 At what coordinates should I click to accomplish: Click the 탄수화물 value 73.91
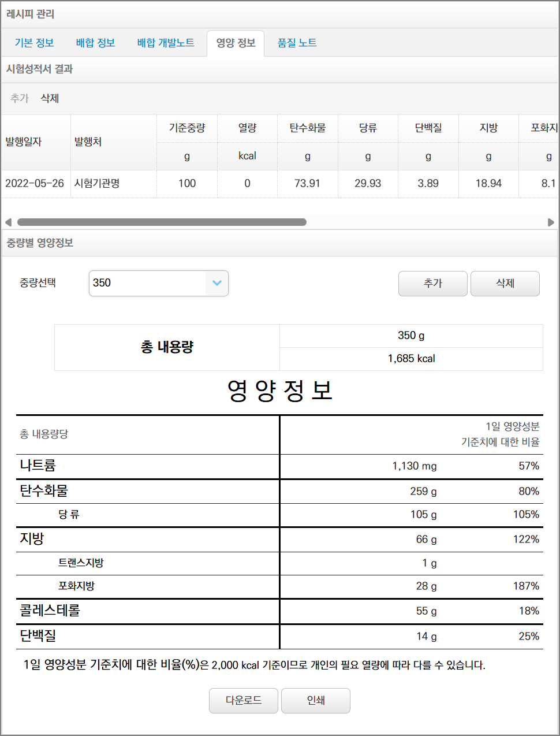pyautogui.click(x=307, y=184)
